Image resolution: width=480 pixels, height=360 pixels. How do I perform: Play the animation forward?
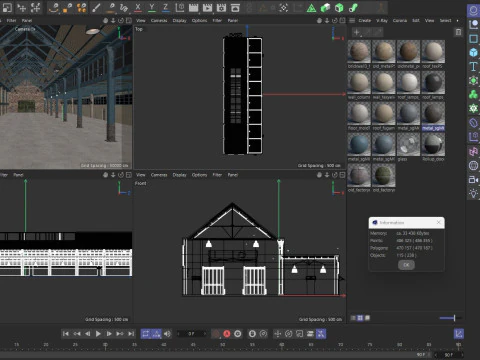pos(98,334)
